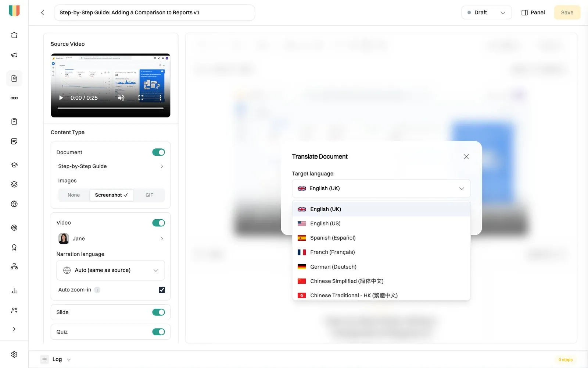The image size is (588, 368).
Task: Select English (US) from language list
Action: (x=381, y=223)
